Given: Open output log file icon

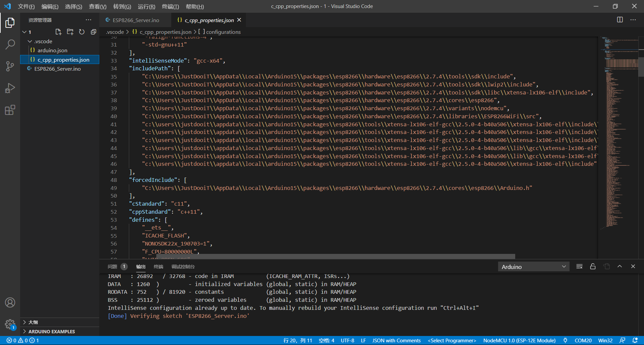Looking at the screenshot, I should click(x=606, y=266).
